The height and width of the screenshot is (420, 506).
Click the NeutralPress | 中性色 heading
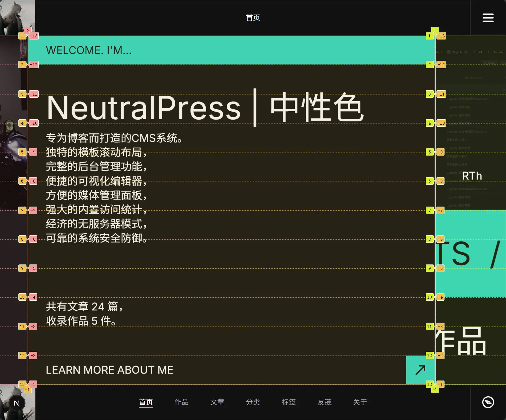point(205,108)
